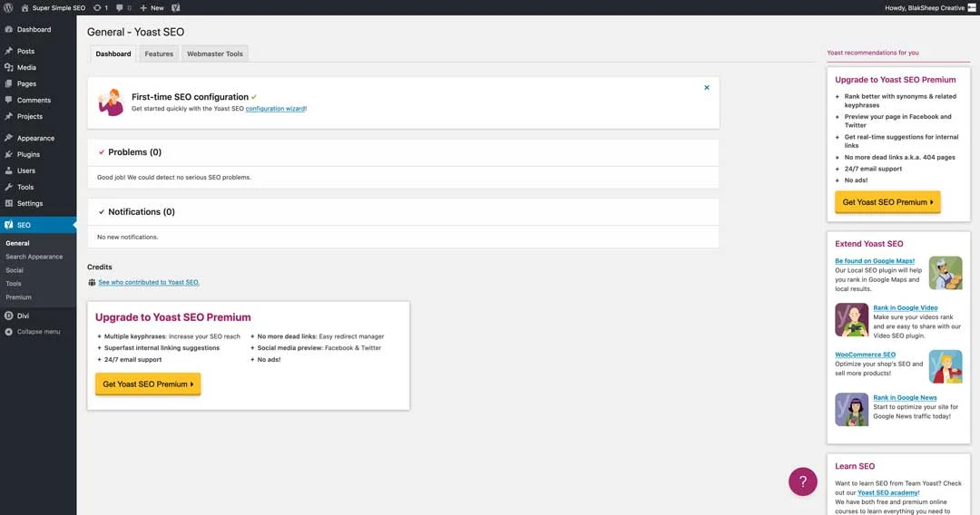Open See who contributed to Yoast SEO
Viewport: 980px width, 515px height.
pos(149,282)
